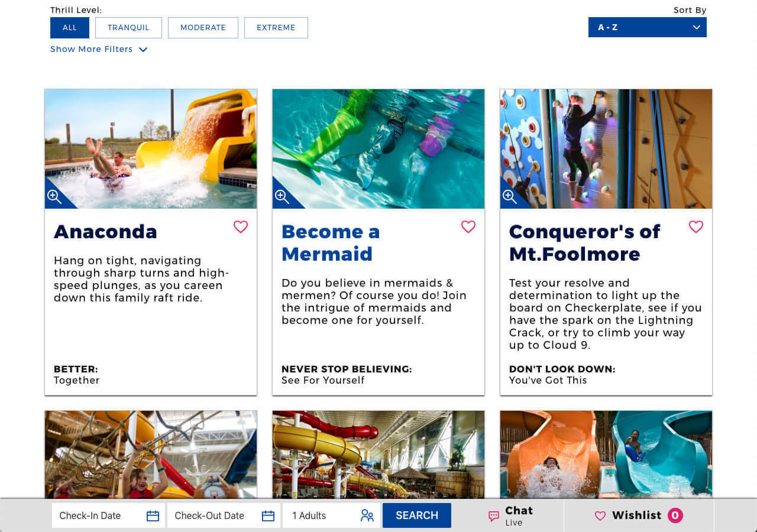Image resolution: width=757 pixels, height=532 pixels.
Task: Zoom the Anaconda image with magnifier icon
Action: coord(54,197)
